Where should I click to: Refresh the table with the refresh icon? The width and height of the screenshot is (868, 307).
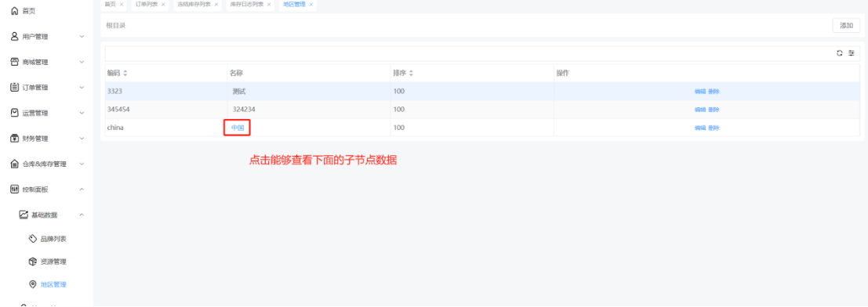pyautogui.click(x=839, y=53)
